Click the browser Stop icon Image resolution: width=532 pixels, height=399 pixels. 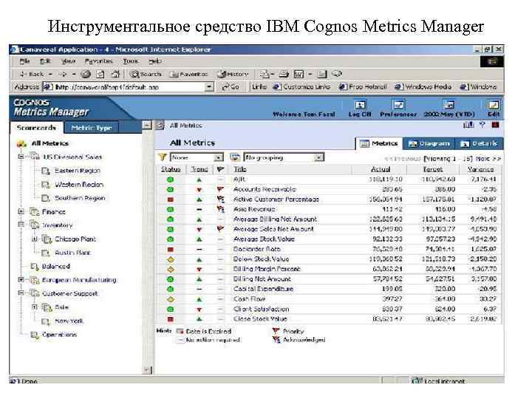coord(86,74)
